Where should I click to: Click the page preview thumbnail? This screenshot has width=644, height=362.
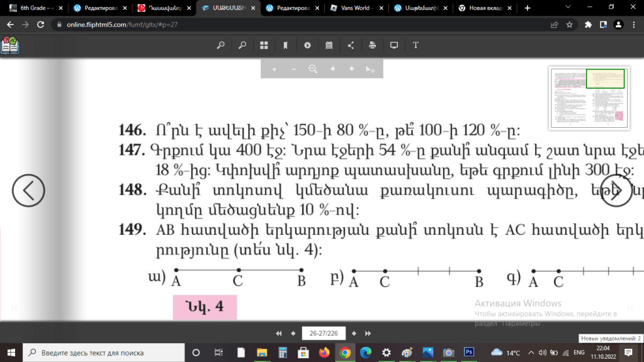[589, 98]
